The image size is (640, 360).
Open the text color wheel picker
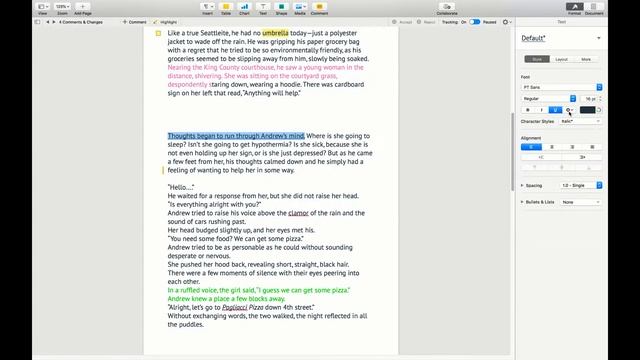click(599, 110)
